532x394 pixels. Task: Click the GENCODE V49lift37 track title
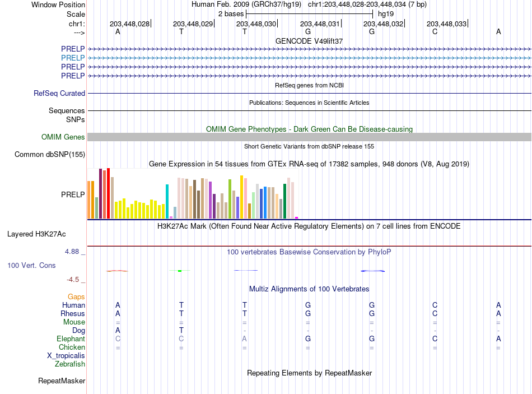pos(309,41)
